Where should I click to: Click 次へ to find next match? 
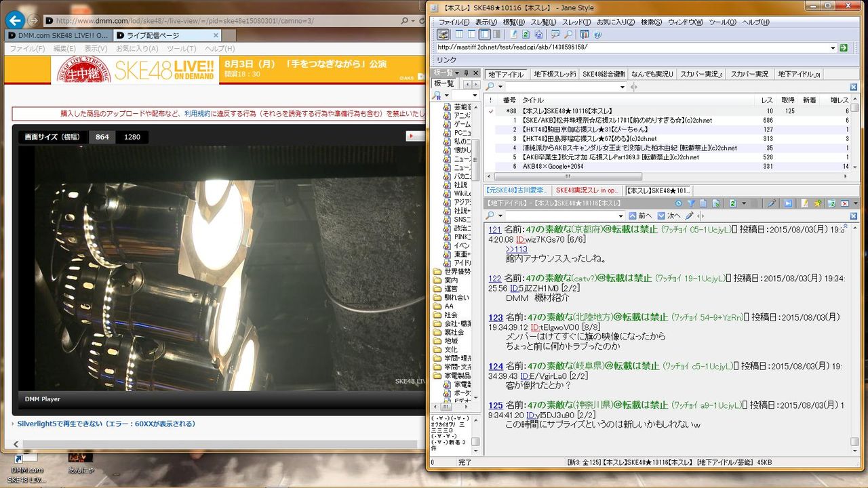(x=669, y=216)
